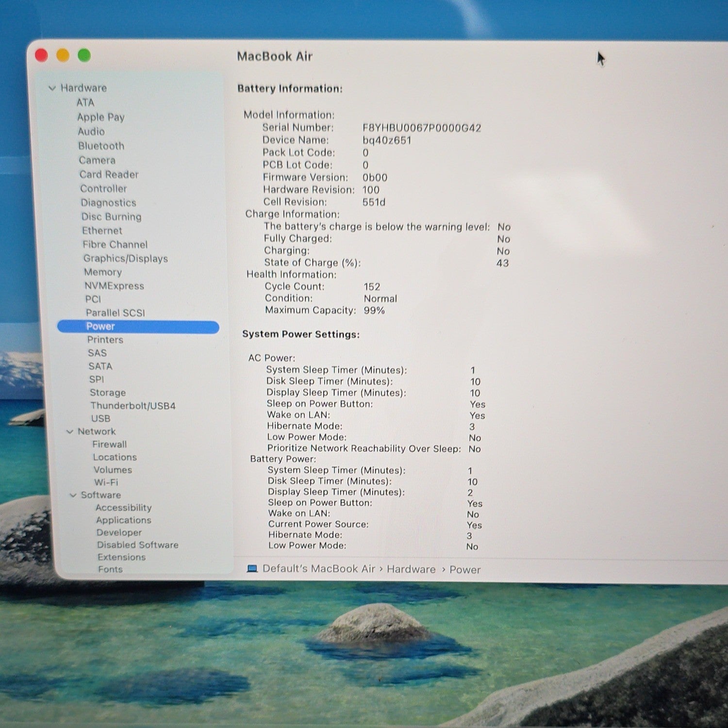Click the Cell Revision value 551d

point(374,202)
